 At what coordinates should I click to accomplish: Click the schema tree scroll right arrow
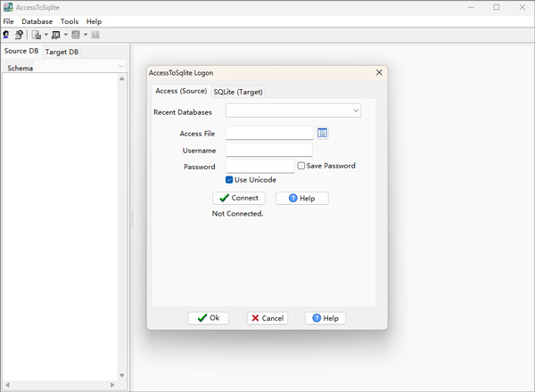(x=112, y=385)
